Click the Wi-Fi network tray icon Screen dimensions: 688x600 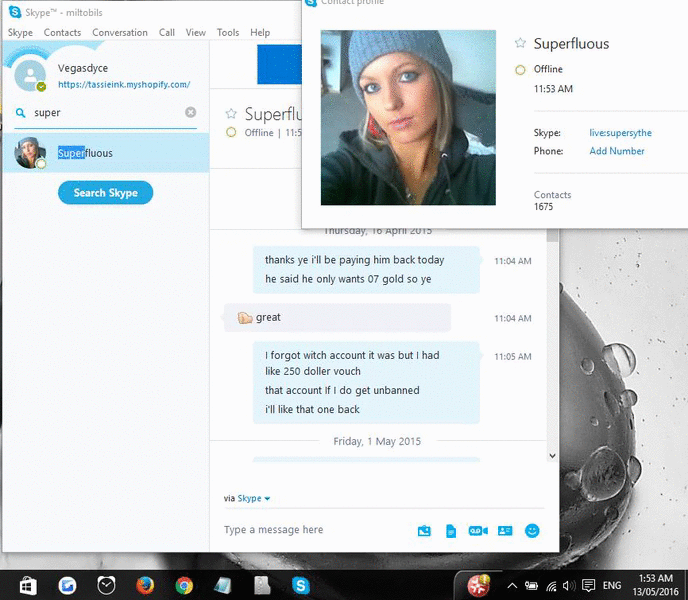[x=552, y=586]
